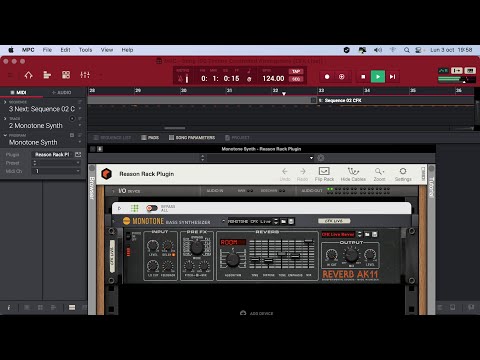Expand the Track section chevron
This screenshot has height=360, width=480.
[5, 118]
